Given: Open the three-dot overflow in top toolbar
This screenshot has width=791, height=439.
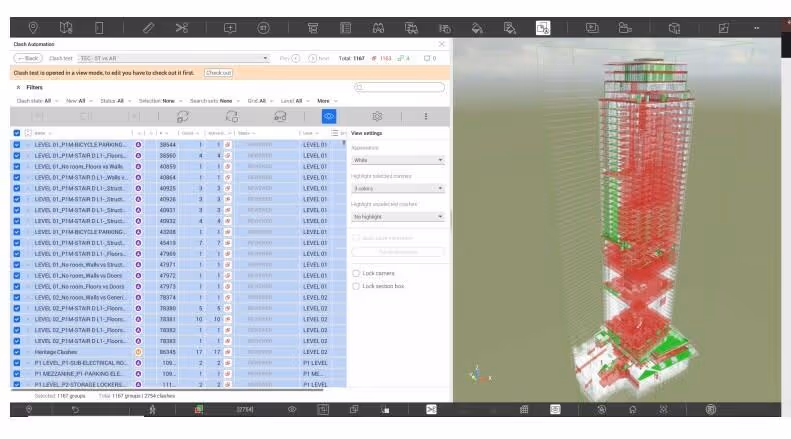Looking at the screenshot, I should click(x=757, y=28).
